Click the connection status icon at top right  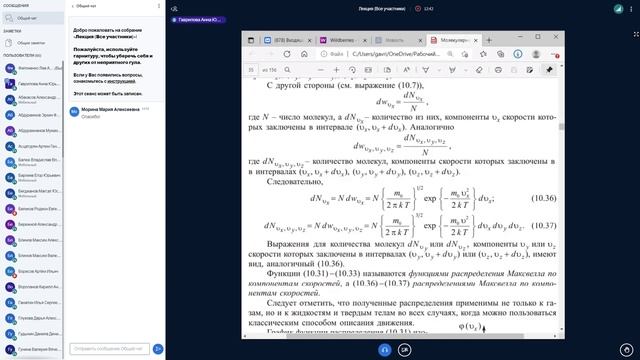coord(619,9)
